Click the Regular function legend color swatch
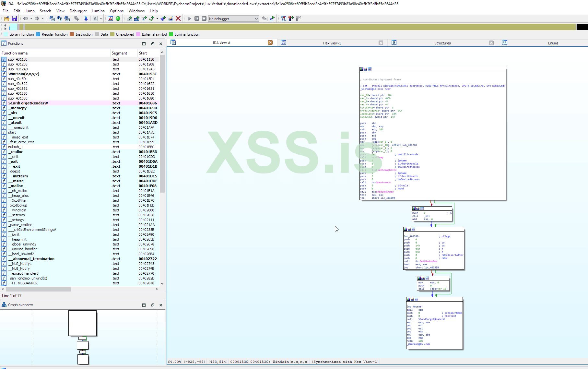Image resolution: width=588 pixels, height=369 pixels. (x=38, y=34)
